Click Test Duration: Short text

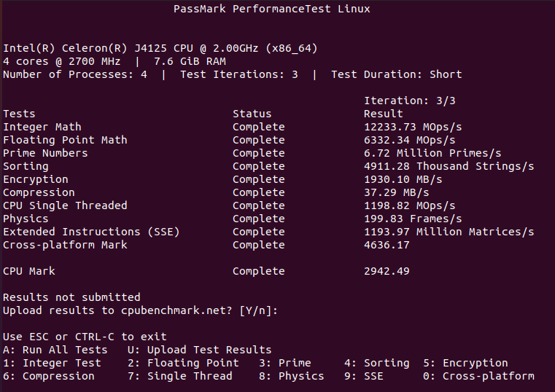(397, 74)
